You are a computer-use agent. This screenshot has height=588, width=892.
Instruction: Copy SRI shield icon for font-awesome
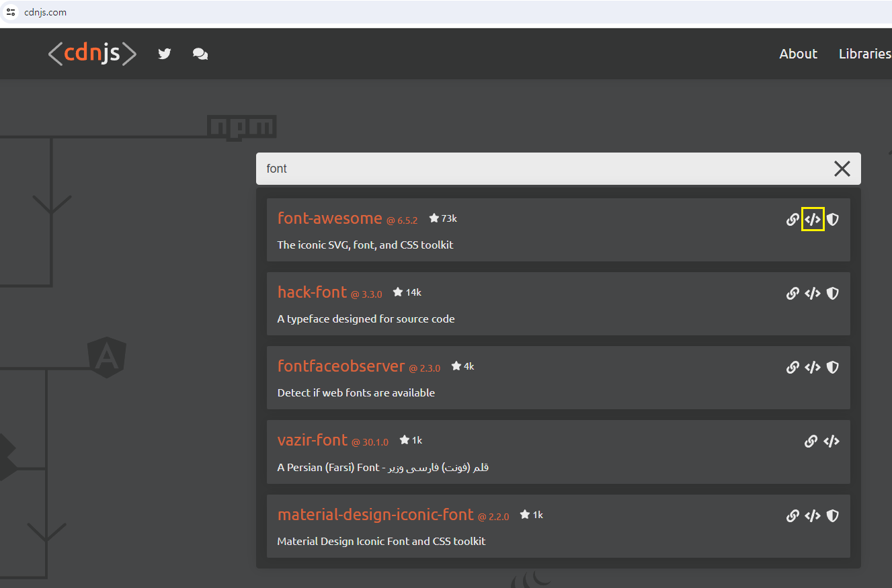tap(833, 219)
